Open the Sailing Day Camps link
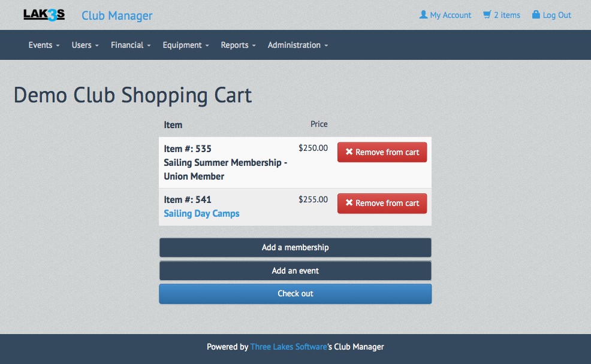Screen dimensions: 591x364 click(201, 214)
